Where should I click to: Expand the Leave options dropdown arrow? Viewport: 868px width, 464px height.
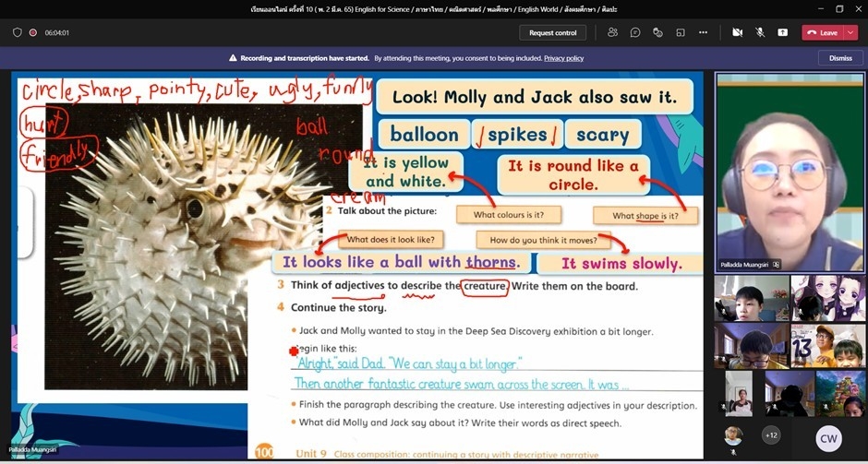[x=850, y=32]
